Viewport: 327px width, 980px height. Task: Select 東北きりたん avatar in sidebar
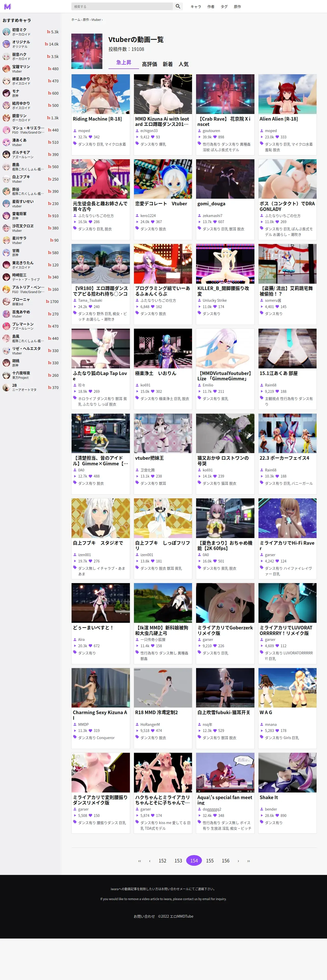pos(6,265)
